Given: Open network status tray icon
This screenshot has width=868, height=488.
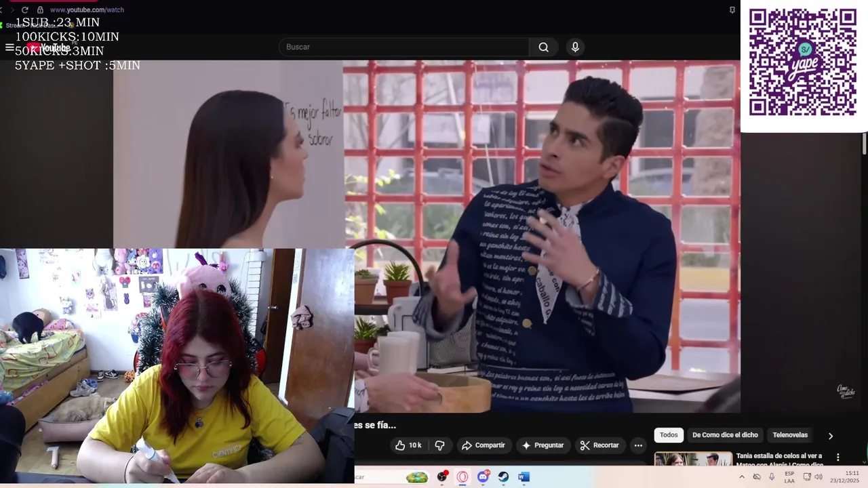Looking at the screenshot, I should coord(807,477).
